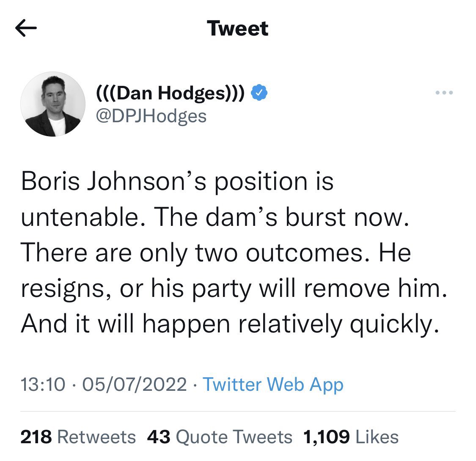Click the 13:10 timestamp
This screenshot has height=461, width=476.
(43, 384)
